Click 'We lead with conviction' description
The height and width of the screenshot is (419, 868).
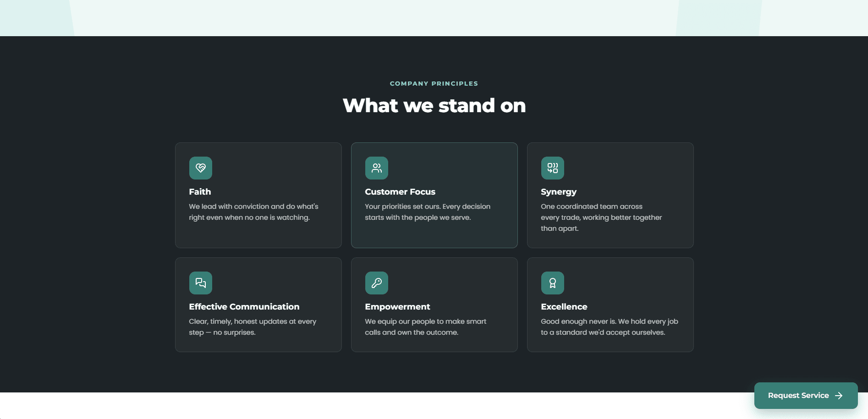253,212
